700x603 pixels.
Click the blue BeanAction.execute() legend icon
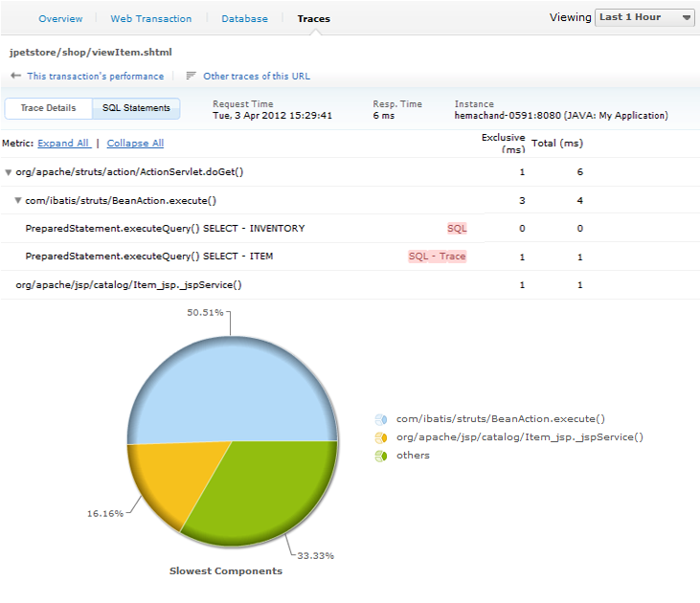pyautogui.click(x=381, y=419)
